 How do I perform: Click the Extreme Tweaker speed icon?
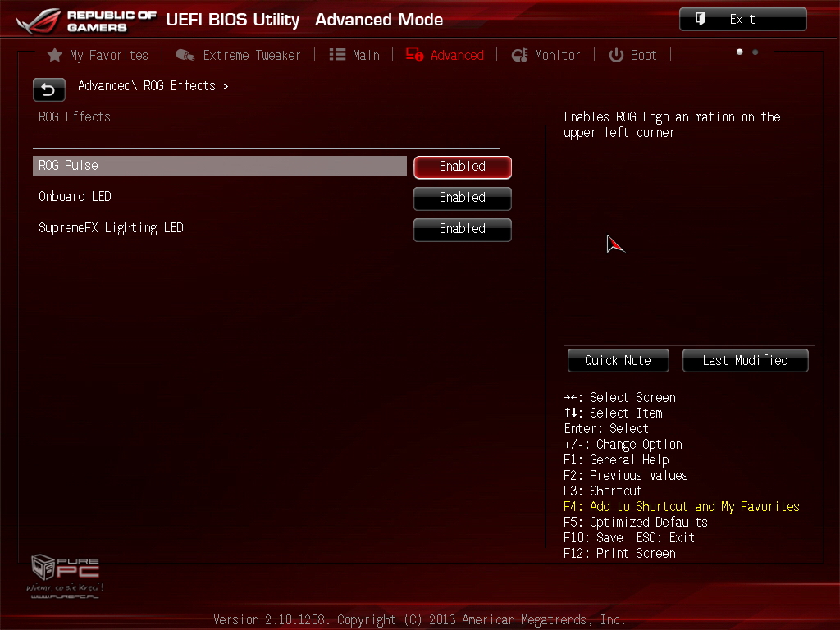point(185,55)
